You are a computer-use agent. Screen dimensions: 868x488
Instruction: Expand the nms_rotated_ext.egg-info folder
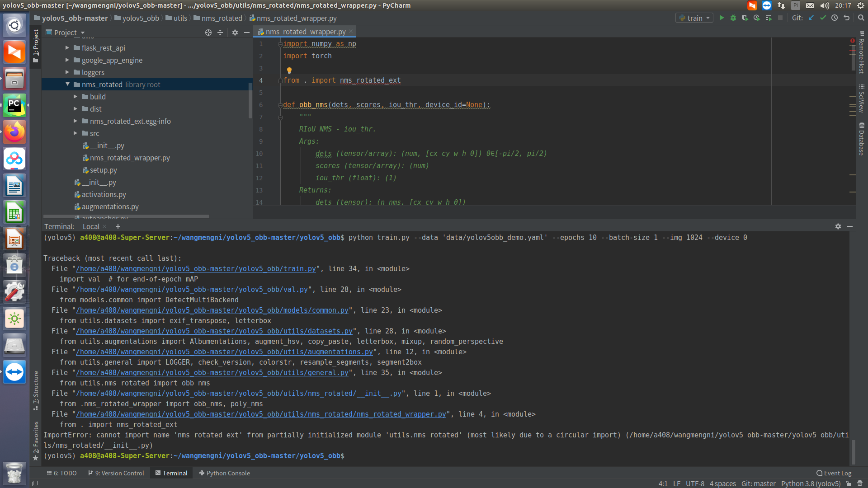pos(75,121)
